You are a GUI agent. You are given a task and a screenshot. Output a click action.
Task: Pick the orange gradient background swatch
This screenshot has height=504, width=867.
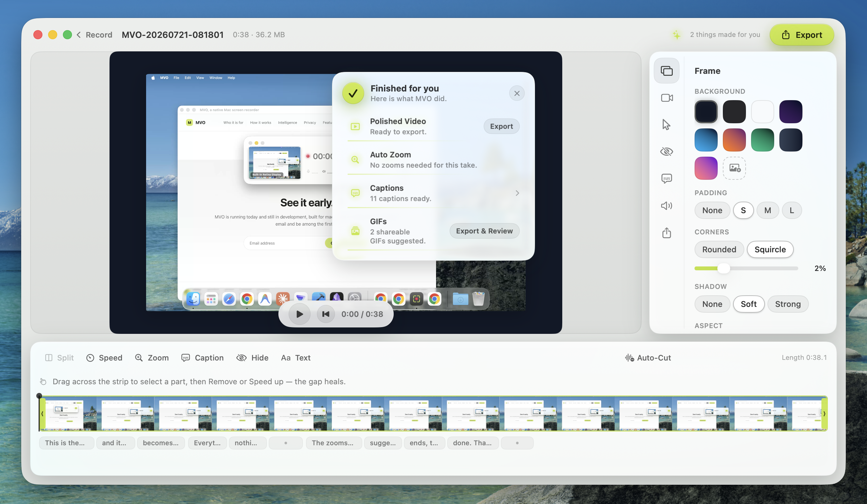(x=734, y=140)
